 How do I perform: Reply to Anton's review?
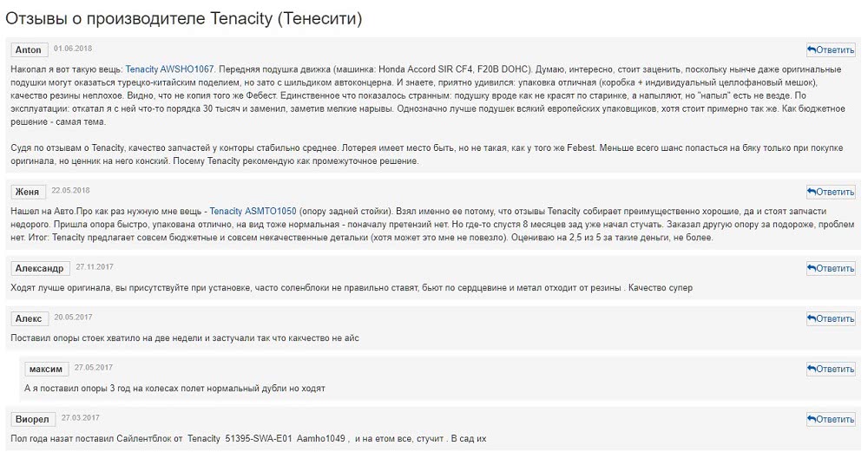(x=831, y=49)
